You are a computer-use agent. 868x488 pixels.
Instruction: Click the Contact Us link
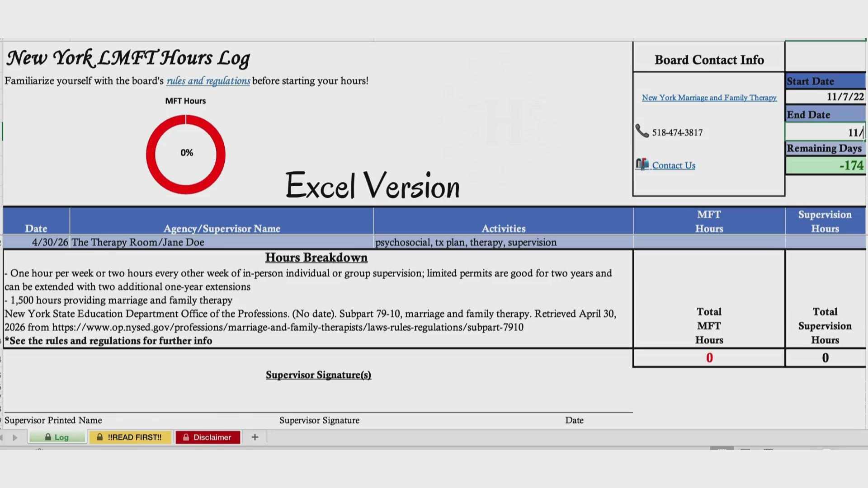tap(674, 165)
